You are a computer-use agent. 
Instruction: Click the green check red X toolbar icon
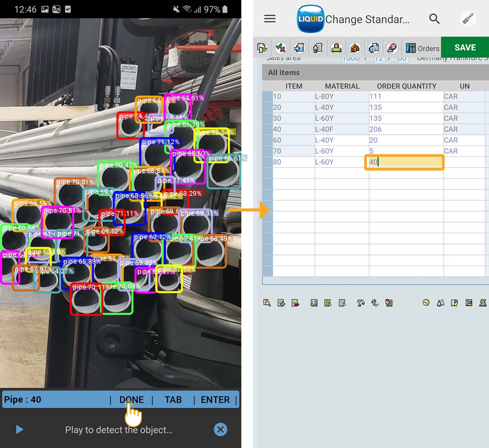pyautogui.click(x=280, y=48)
